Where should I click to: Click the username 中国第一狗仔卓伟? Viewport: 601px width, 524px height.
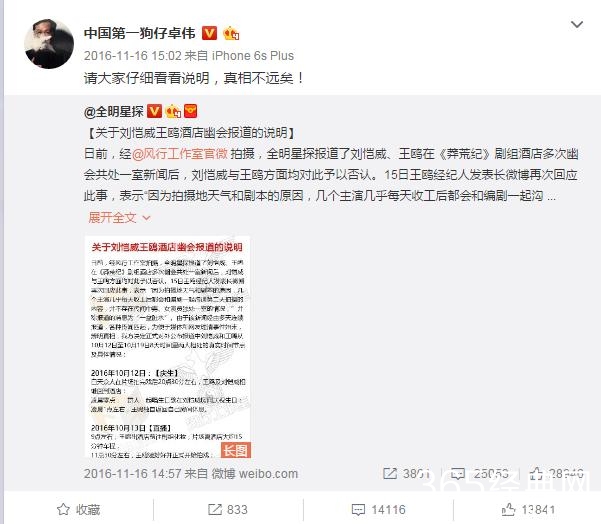[140, 33]
